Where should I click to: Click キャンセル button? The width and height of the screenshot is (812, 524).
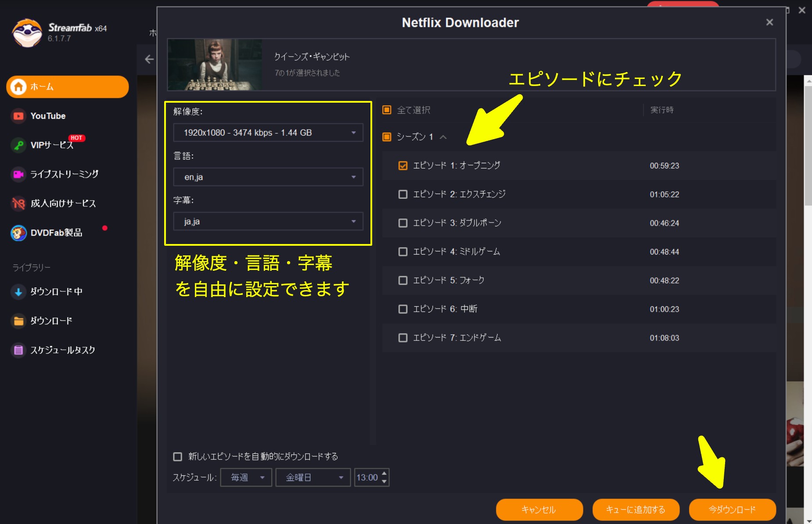pyautogui.click(x=539, y=510)
